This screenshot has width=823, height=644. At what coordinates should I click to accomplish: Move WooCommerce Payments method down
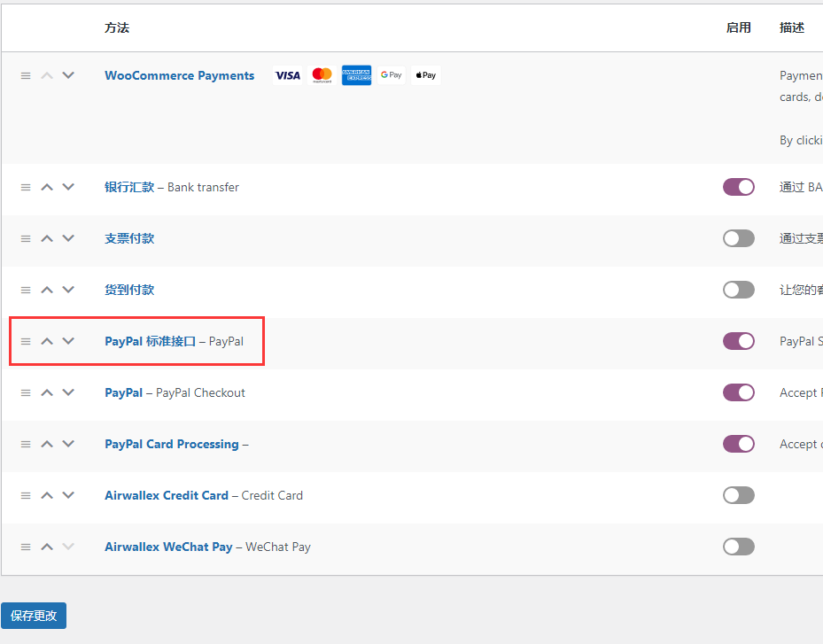click(x=68, y=75)
